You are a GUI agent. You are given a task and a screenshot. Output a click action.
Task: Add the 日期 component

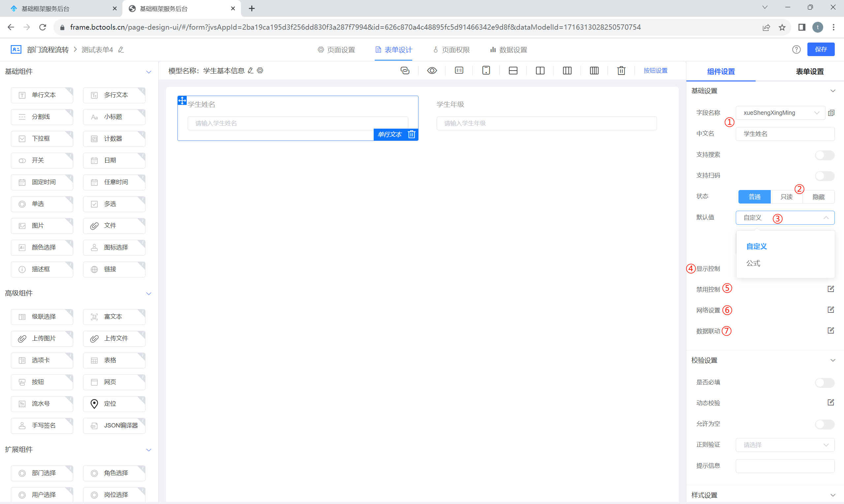pos(114,160)
